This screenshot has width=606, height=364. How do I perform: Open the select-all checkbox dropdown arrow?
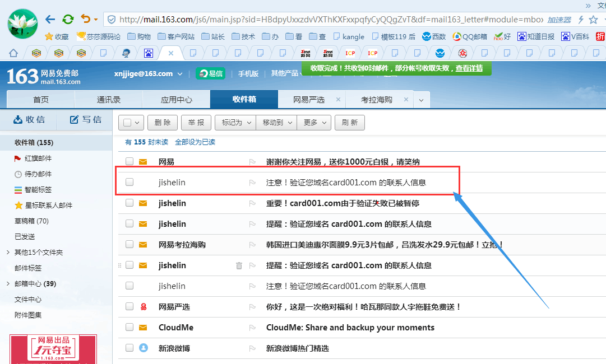click(137, 123)
